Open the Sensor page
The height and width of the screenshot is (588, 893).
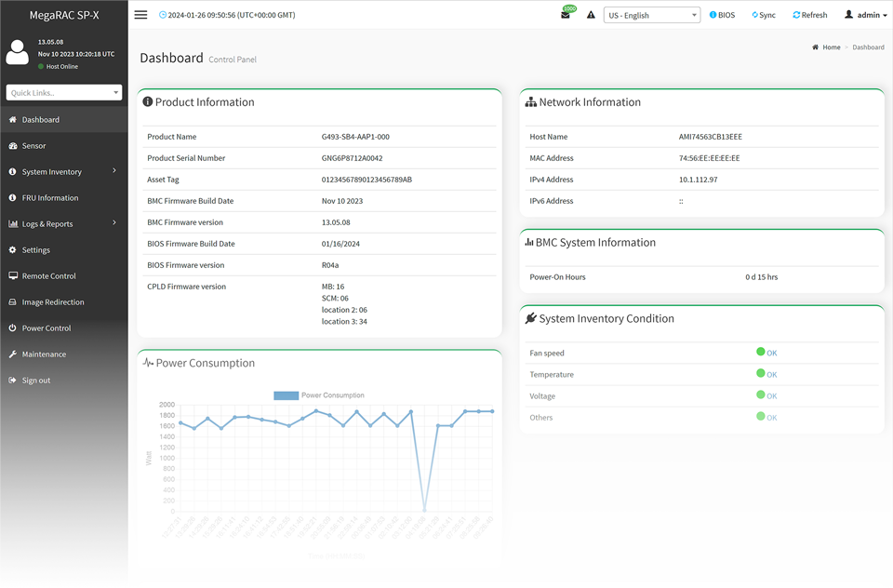[x=33, y=146]
